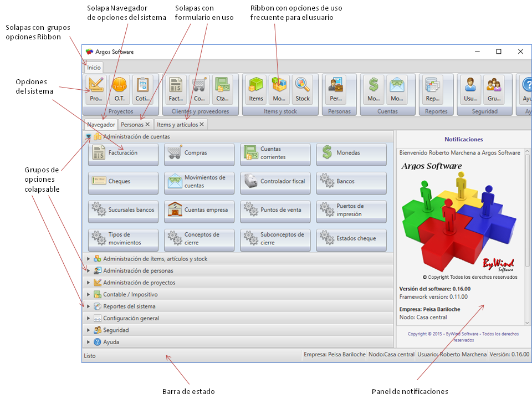Open the Proyectos ribbon icon labeled Pro...
This screenshot has width=532, height=399.
[x=96, y=89]
